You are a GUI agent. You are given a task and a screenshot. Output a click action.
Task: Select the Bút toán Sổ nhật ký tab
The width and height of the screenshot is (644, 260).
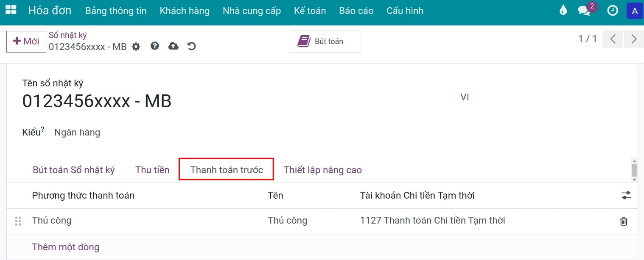73,169
